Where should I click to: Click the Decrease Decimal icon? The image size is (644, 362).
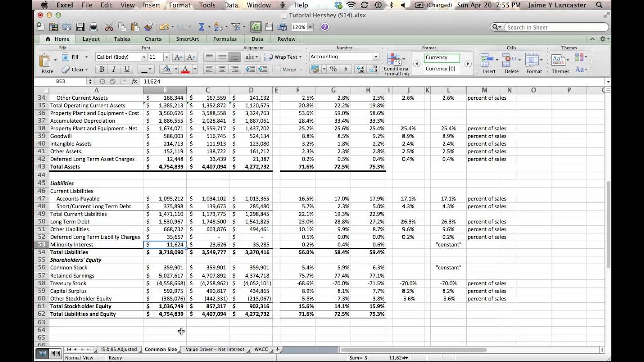click(373, 69)
